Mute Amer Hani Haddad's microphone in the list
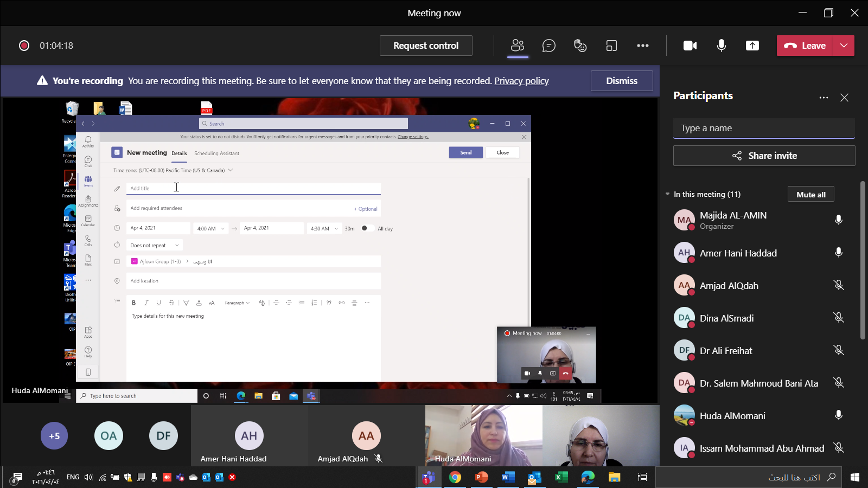 tap(839, 252)
